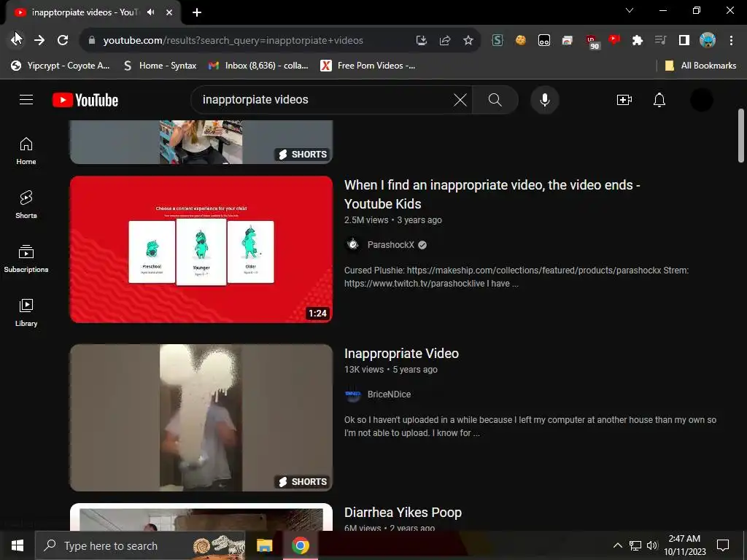Start voice search with the microphone
The height and width of the screenshot is (560, 747).
[544, 99]
